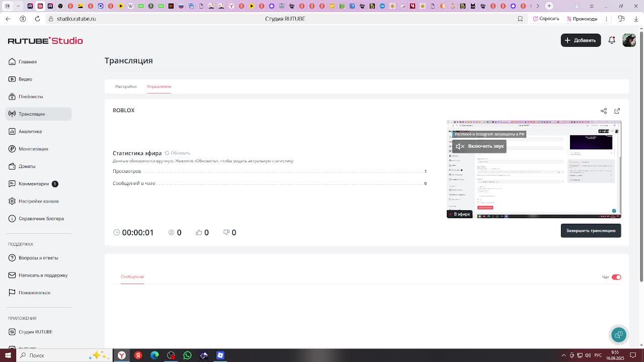Viewport: 644px width, 362px height.
Task: Click the stream duration clock icon
Action: (117, 232)
